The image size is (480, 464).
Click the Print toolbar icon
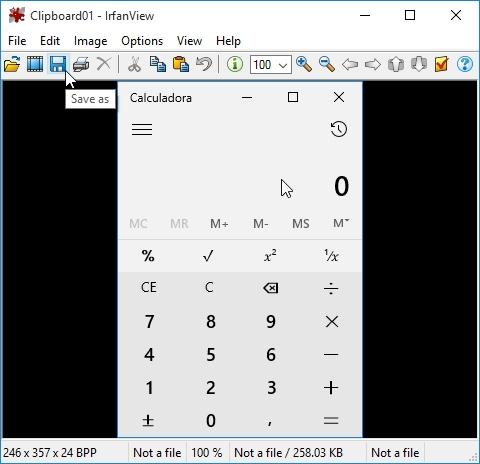click(81, 64)
